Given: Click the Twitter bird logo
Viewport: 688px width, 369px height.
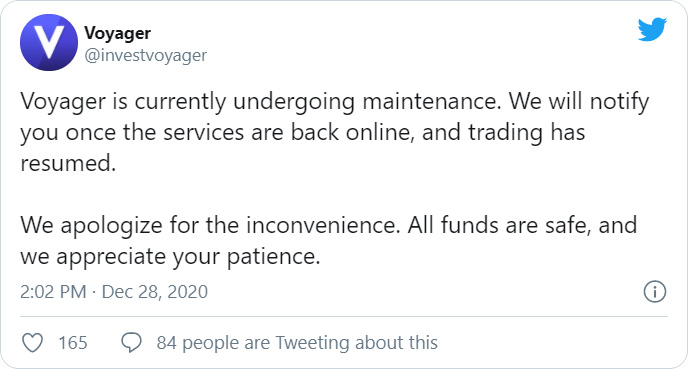Looking at the screenshot, I should pyautogui.click(x=652, y=29).
